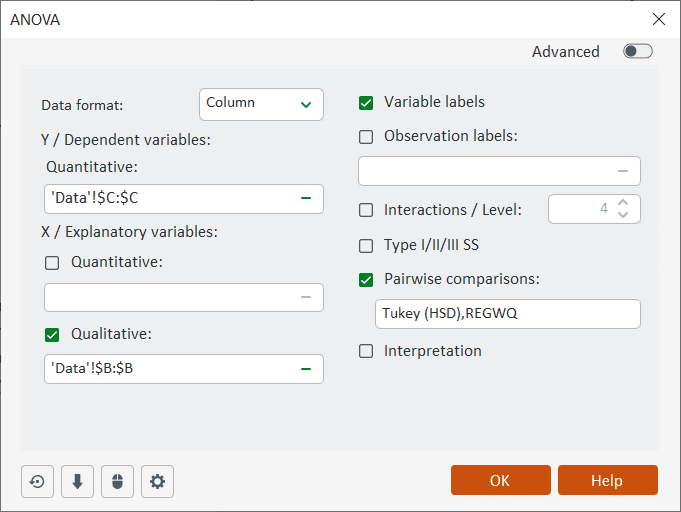Image resolution: width=681 pixels, height=512 pixels.
Task: Increase Interactions Level with up arrow
Action: coord(623,203)
